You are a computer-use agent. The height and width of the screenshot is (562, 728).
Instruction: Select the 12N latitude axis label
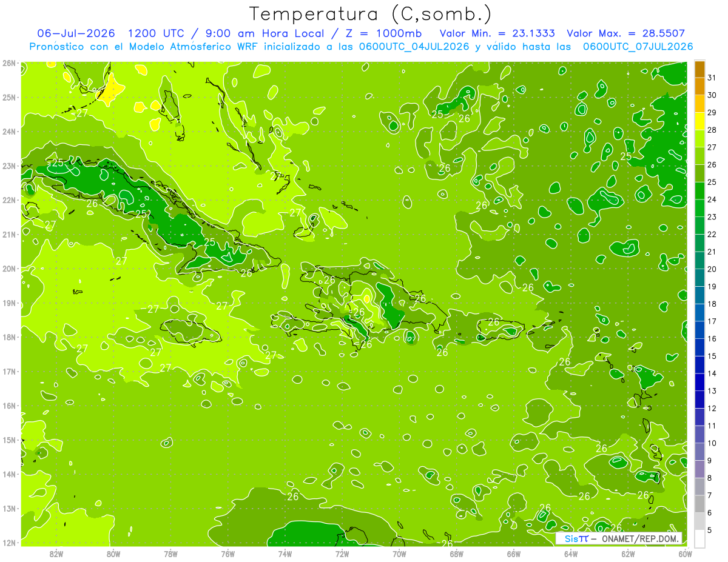pyautogui.click(x=8, y=543)
